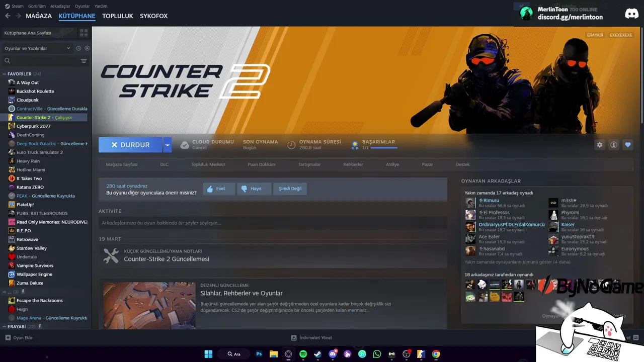Open Rimuru's friend avatar
Screen dimensions: 644x362
[470, 203]
